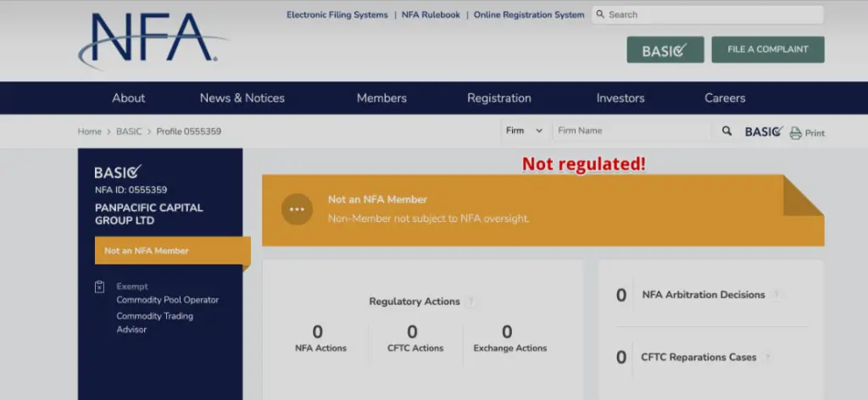Focus the top Search box

click(712, 14)
